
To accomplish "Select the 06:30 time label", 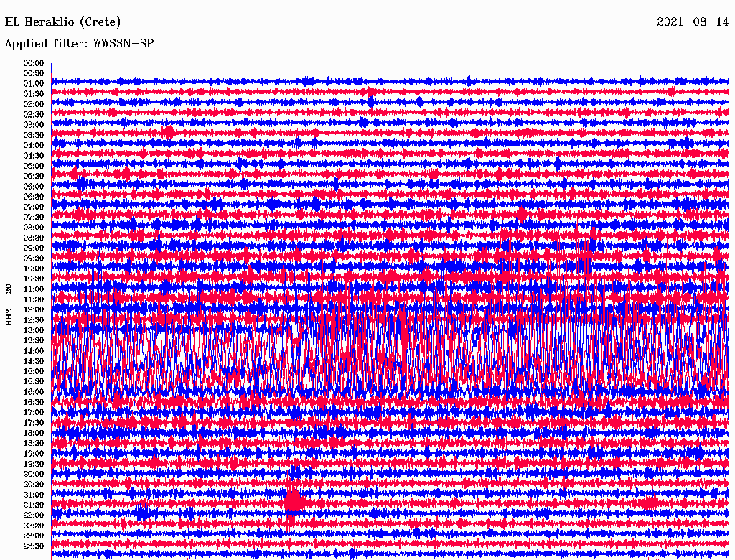I will point(34,197).
